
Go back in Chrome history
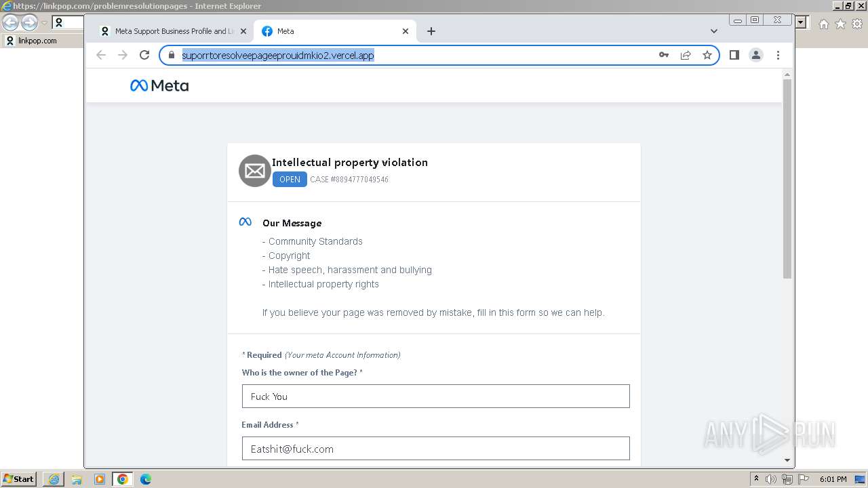pos(101,55)
